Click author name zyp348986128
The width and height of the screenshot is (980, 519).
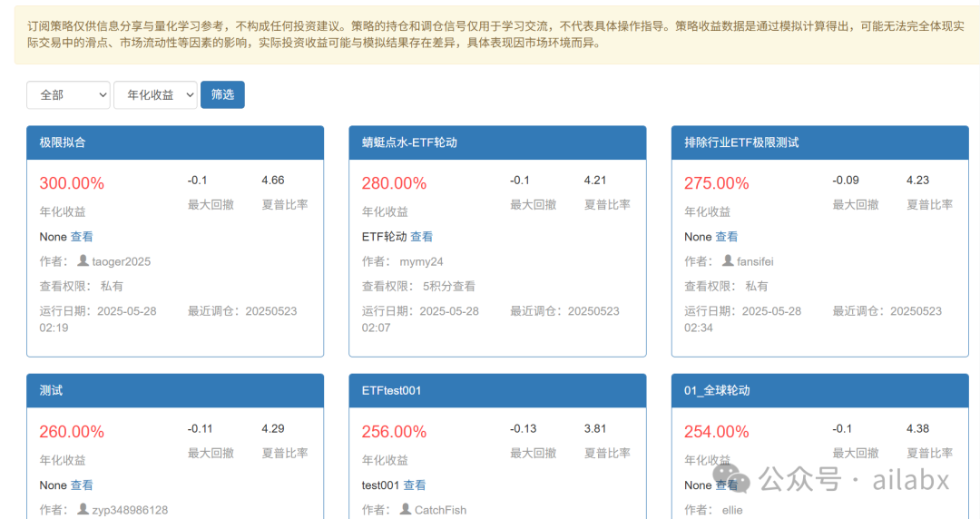pyautogui.click(x=130, y=510)
